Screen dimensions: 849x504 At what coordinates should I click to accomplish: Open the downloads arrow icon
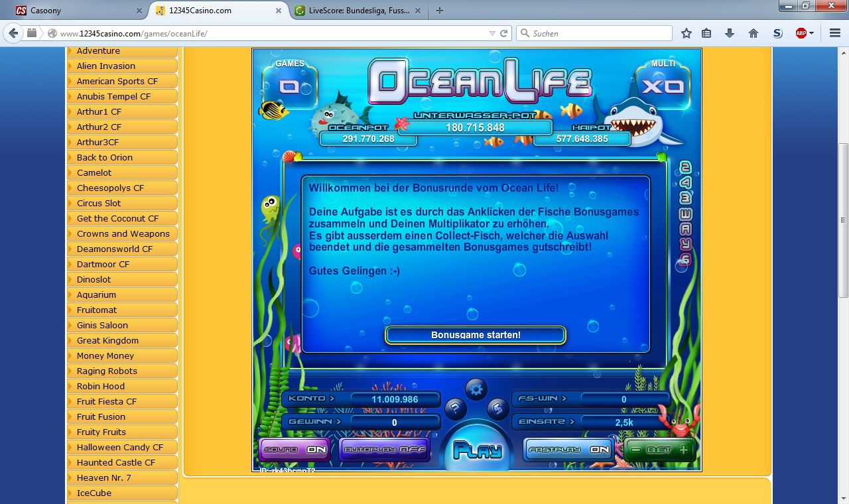click(x=730, y=33)
